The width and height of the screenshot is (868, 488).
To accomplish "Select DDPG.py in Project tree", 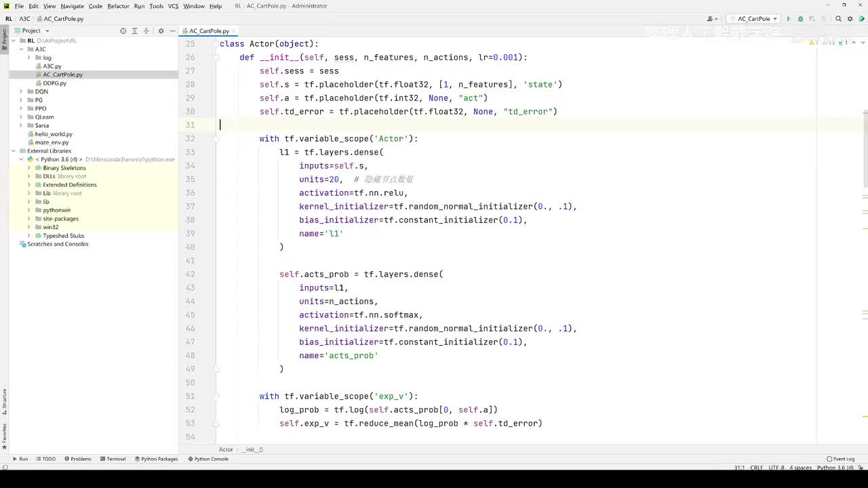I will [x=54, y=83].
